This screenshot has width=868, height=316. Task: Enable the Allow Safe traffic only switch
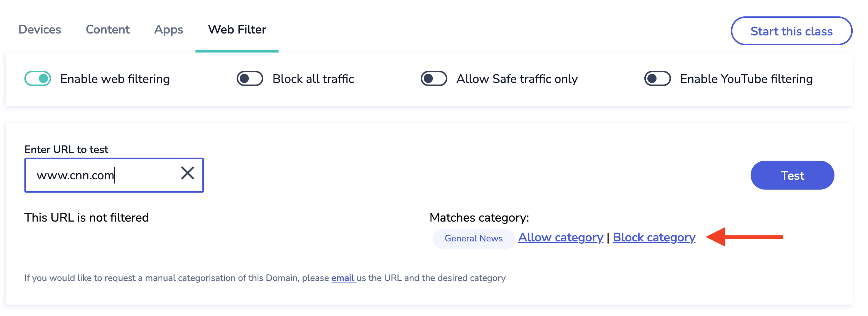click(x=434, y=79)
